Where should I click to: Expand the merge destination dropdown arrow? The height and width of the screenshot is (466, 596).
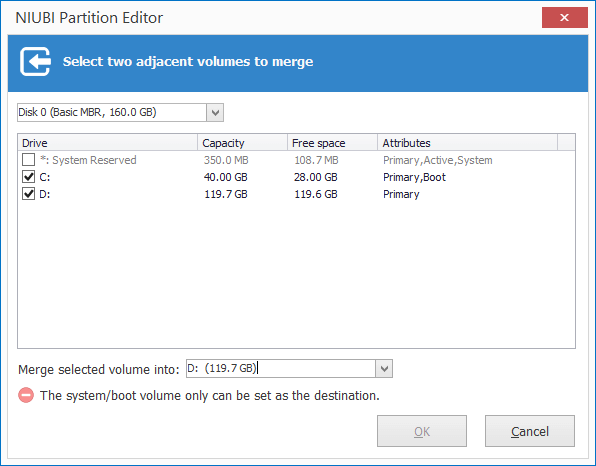click(384, 368)
